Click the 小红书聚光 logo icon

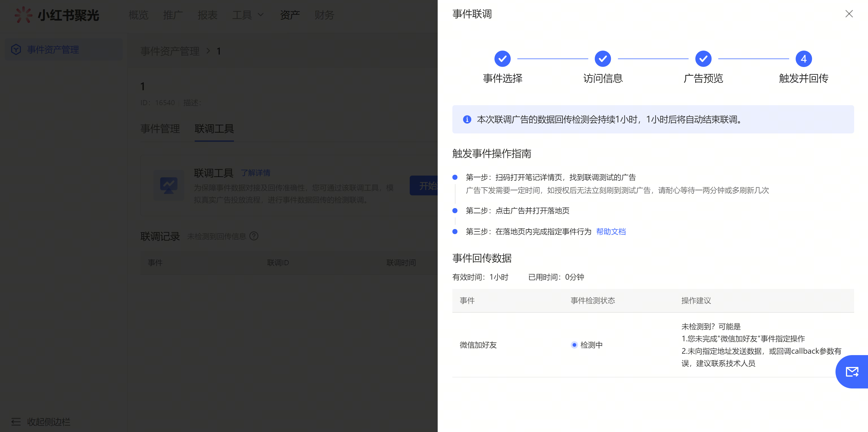coord(23,15)
